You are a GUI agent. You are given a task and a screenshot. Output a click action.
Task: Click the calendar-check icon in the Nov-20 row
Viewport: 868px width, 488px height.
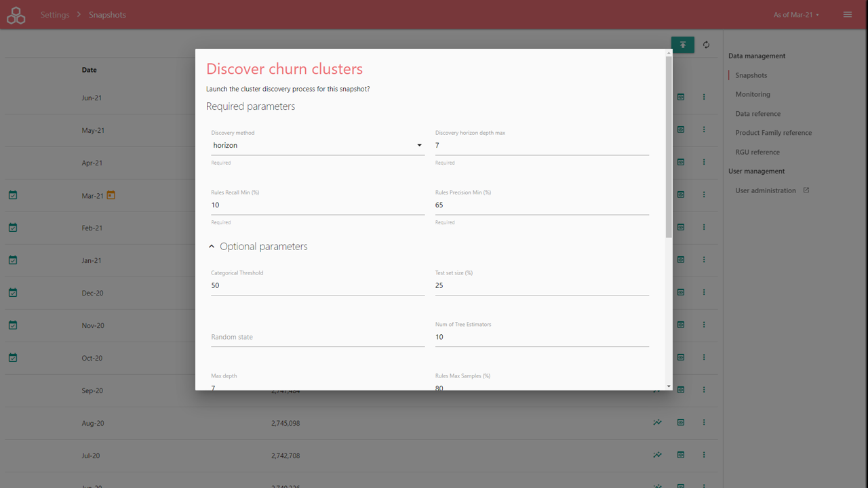pos(13,325)
